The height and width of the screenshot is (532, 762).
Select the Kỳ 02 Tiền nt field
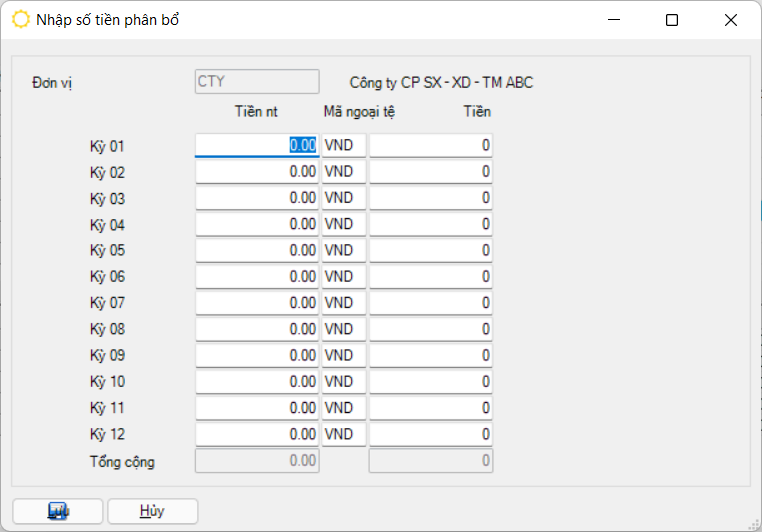[257, 172]
